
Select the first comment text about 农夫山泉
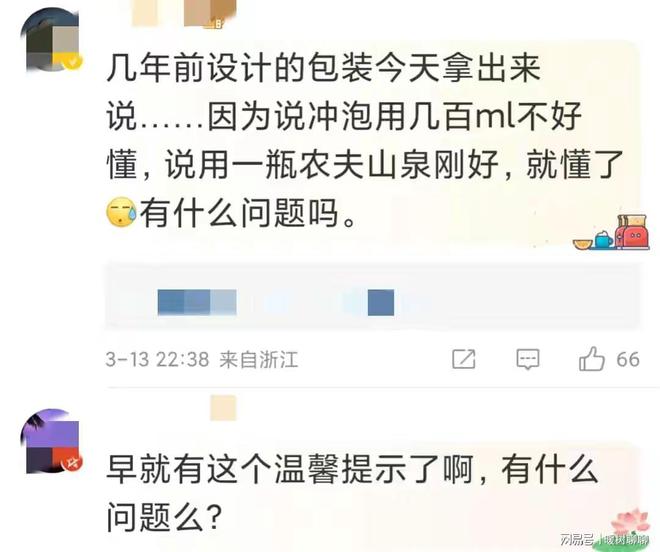(x=365, y=140)
